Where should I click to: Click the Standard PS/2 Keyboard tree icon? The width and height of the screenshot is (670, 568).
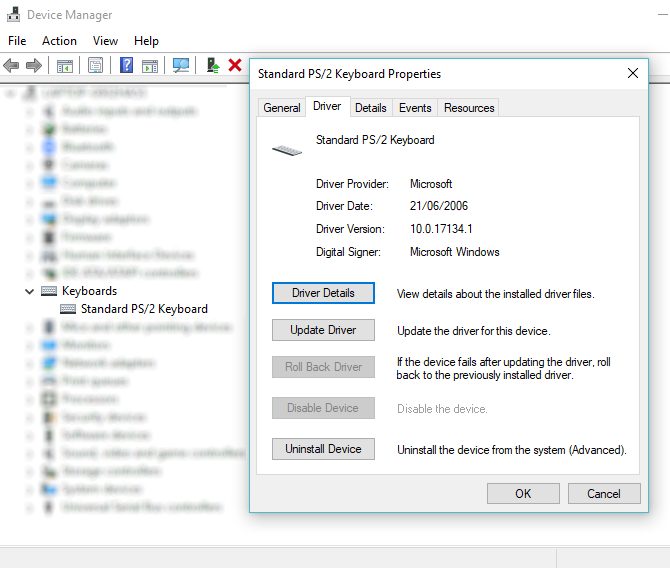pos(68,309)
